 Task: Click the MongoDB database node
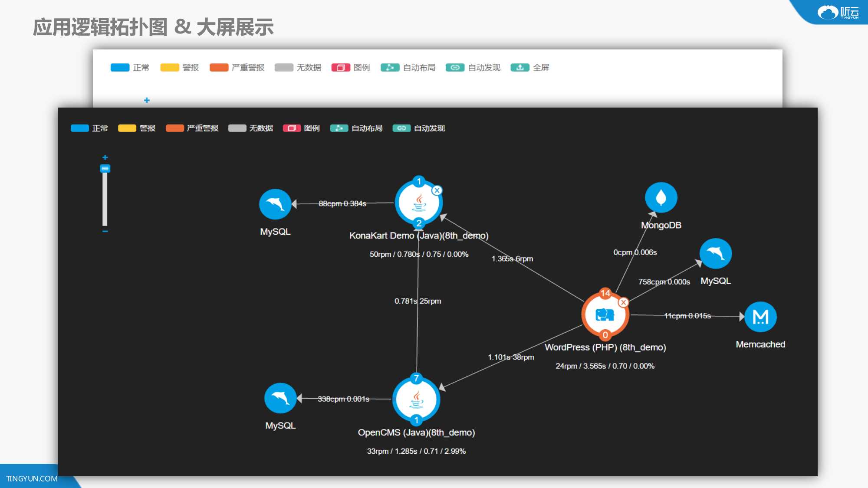[x=661, y=198]
